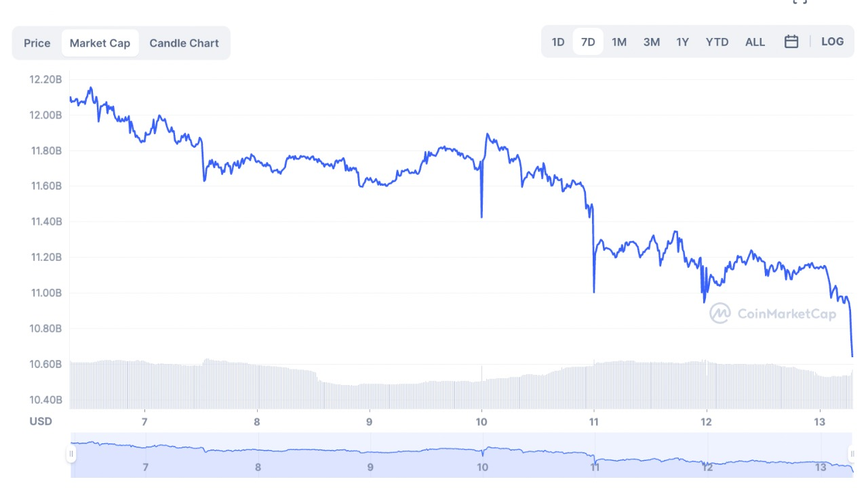The width and height of the screenshot is (868, 488).
Task: Toggle LOG scale on the chart
Action: (x=832, y=41)
